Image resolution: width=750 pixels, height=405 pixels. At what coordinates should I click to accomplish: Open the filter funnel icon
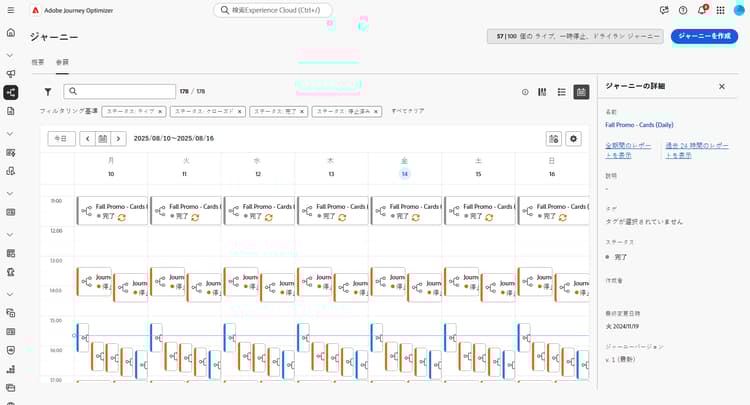coord(48,91)
